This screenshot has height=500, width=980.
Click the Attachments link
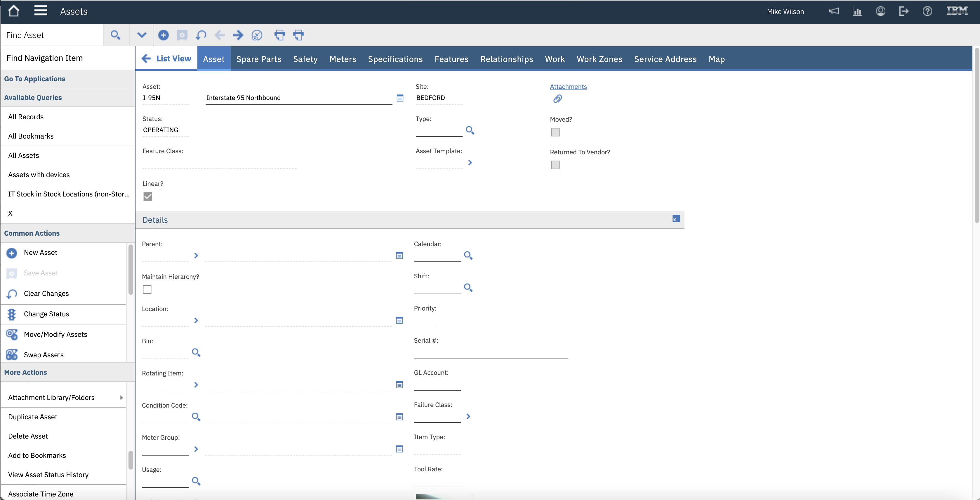pos(568,87)
